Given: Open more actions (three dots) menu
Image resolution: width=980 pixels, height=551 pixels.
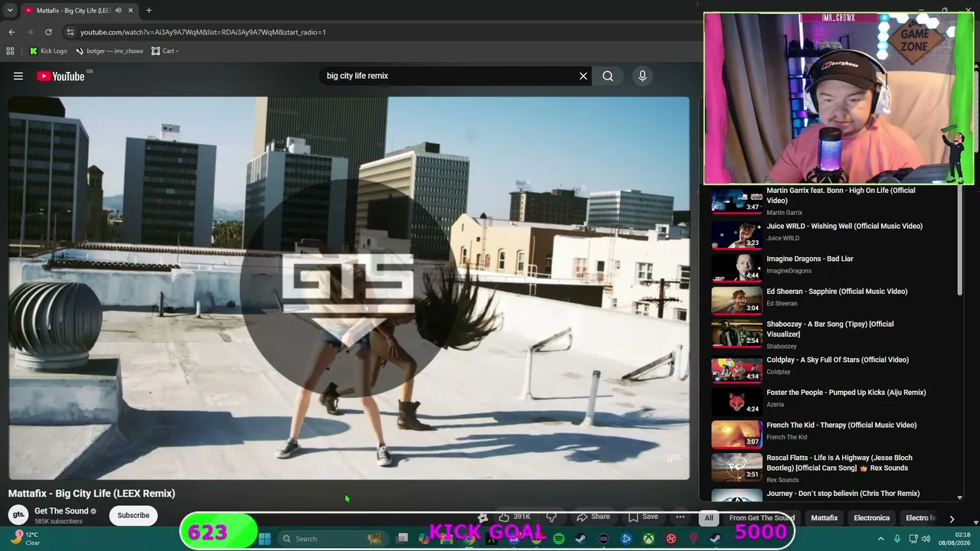Looking at the screenshot, I should pyautogui.click(x=680, y=517).
